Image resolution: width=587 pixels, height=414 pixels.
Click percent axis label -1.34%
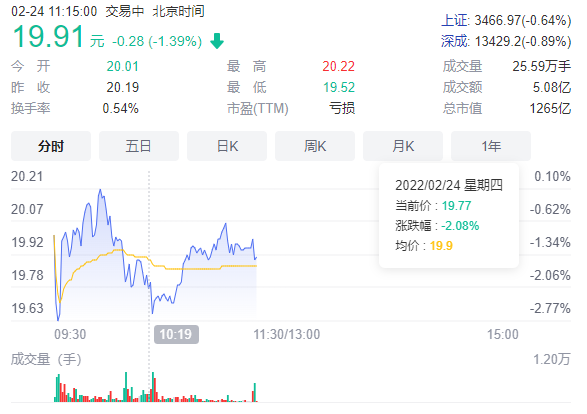tap(550, 242)
